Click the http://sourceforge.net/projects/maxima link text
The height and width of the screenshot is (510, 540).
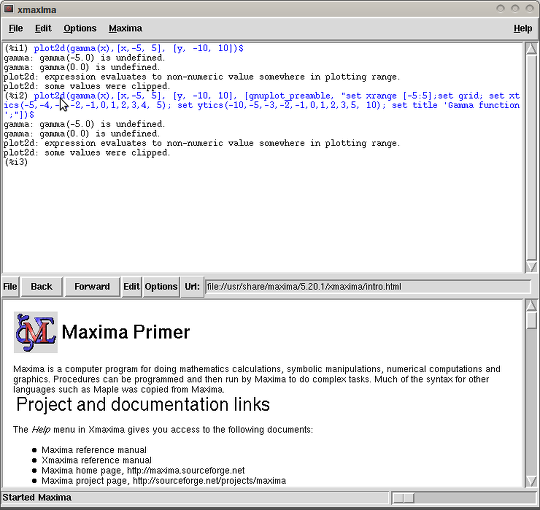pos(209,481)
